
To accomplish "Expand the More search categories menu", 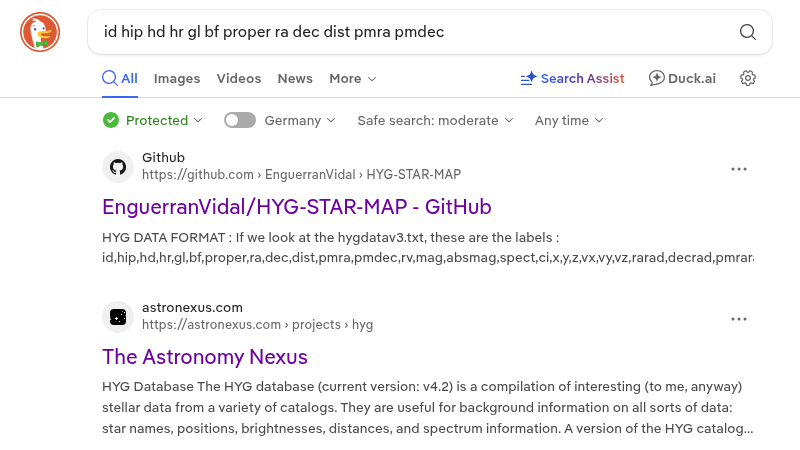I will (352, 78).
